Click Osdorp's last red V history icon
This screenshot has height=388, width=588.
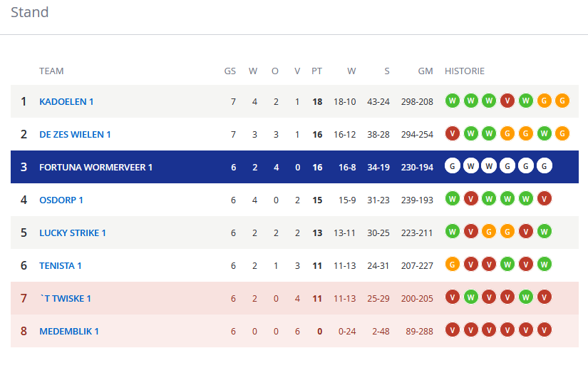[544, 198]
